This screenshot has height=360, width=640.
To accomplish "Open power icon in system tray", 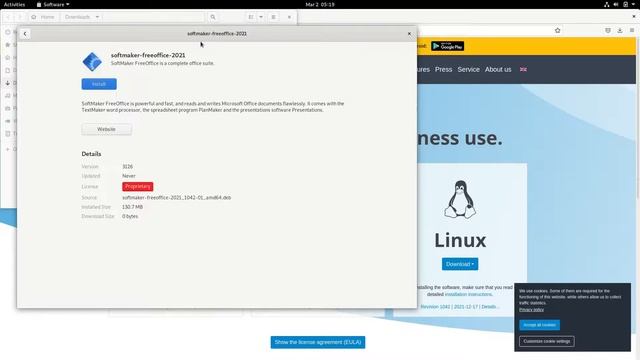I will (x=626, y=4).
